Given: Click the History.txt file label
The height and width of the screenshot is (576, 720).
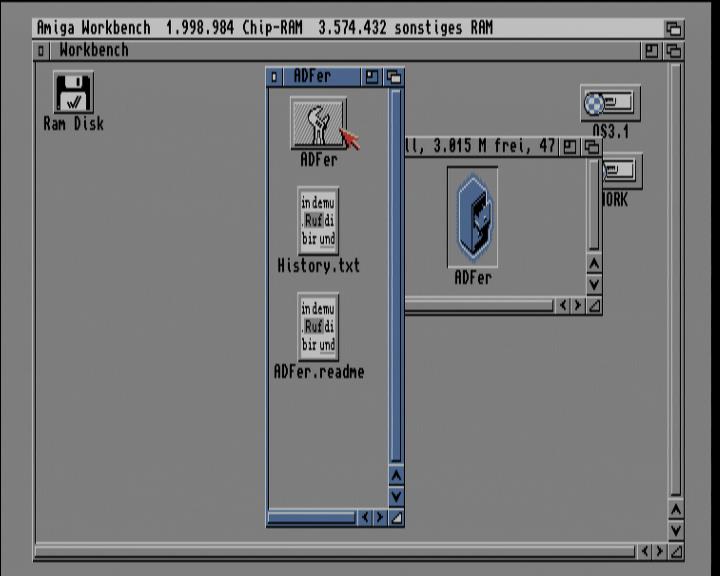Looking at the screenshot, I should click(x=318, y=266).
